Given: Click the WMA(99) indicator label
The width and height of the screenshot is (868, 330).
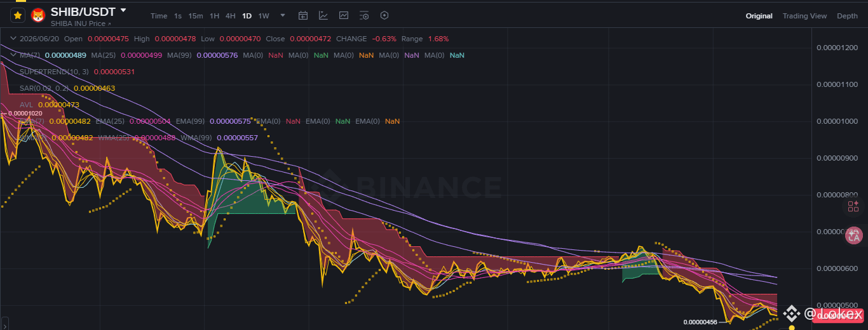Looking at the screenshot, I should (196, 138).
